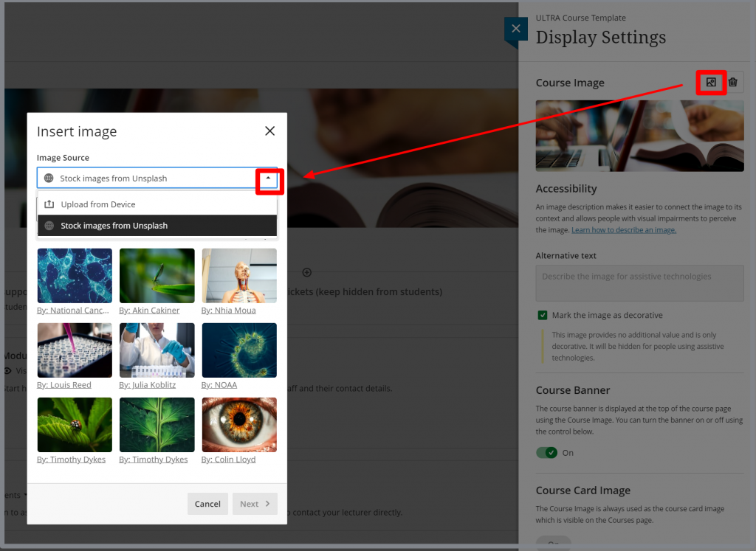Select the eye image by Colin Lloyd

(239, 425)
